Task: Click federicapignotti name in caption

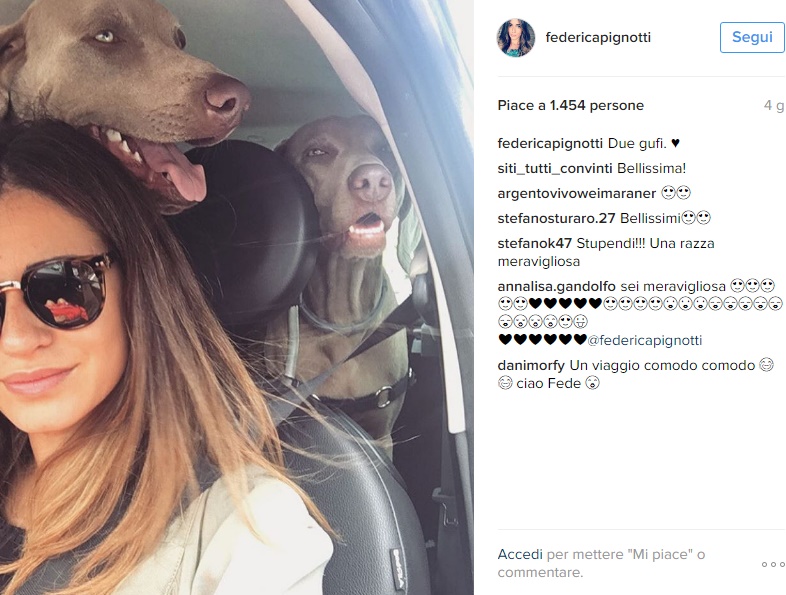Action: coord(550,143)
